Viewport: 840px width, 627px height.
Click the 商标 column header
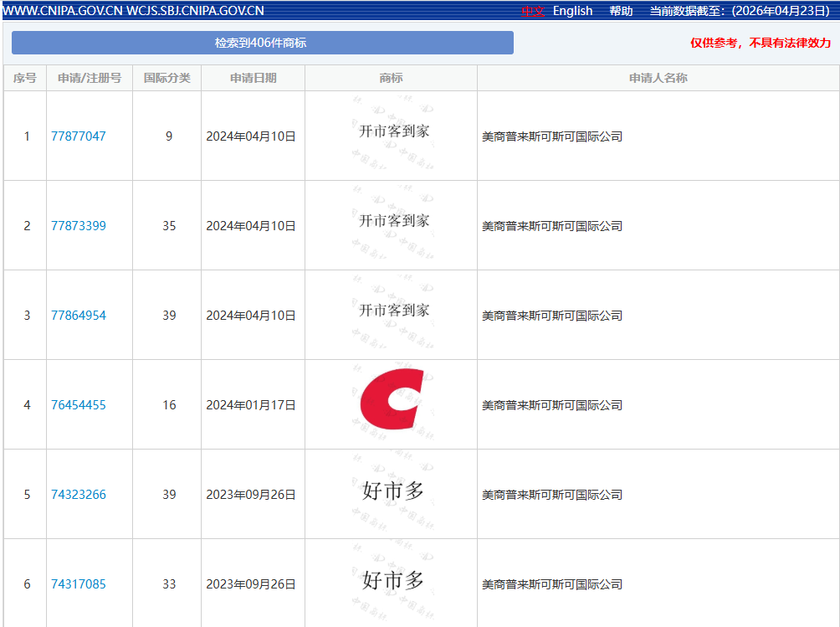pos(391,78)
